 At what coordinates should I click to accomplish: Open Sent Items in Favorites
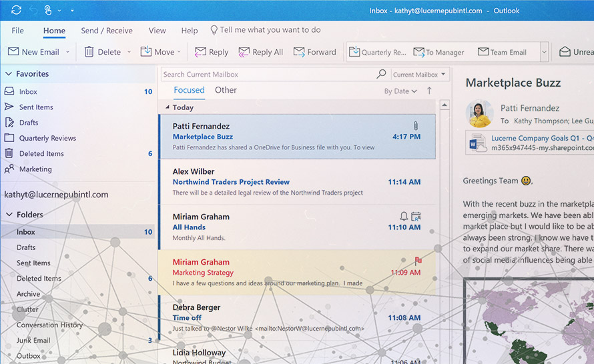(77, 107)
